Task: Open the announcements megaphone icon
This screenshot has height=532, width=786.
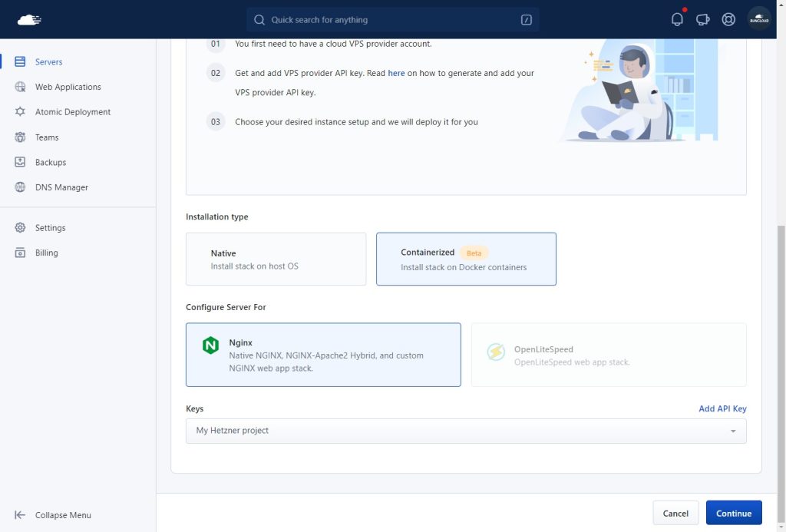Action: (x=702, y=19)
